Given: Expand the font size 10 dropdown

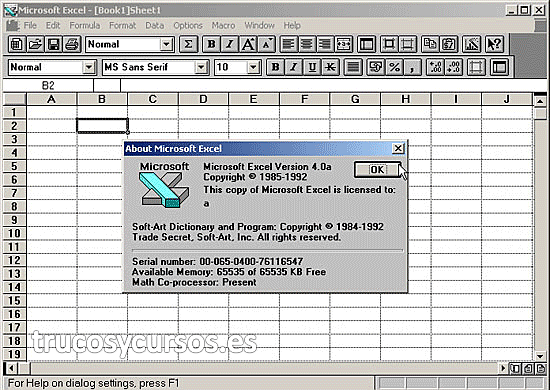Looking at the screenshot, I should click(x=253, y=67).
